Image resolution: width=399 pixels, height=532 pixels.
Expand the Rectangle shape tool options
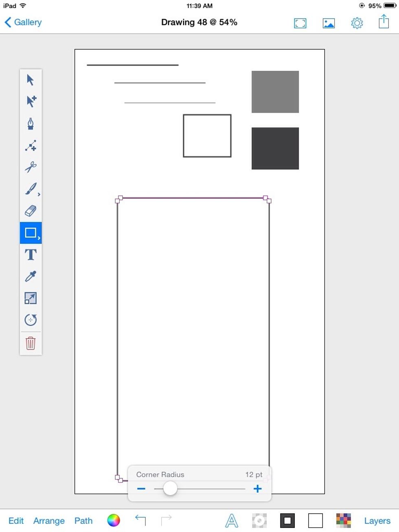(39, 238)
